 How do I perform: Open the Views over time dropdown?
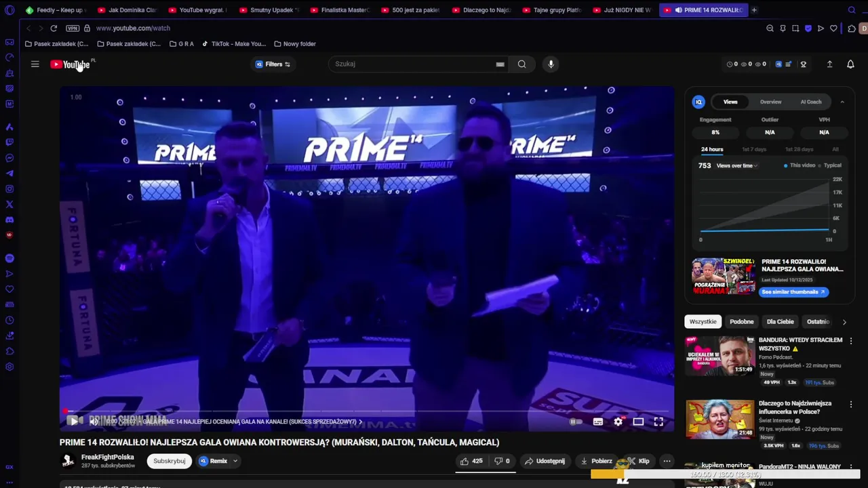click(737, 165)
